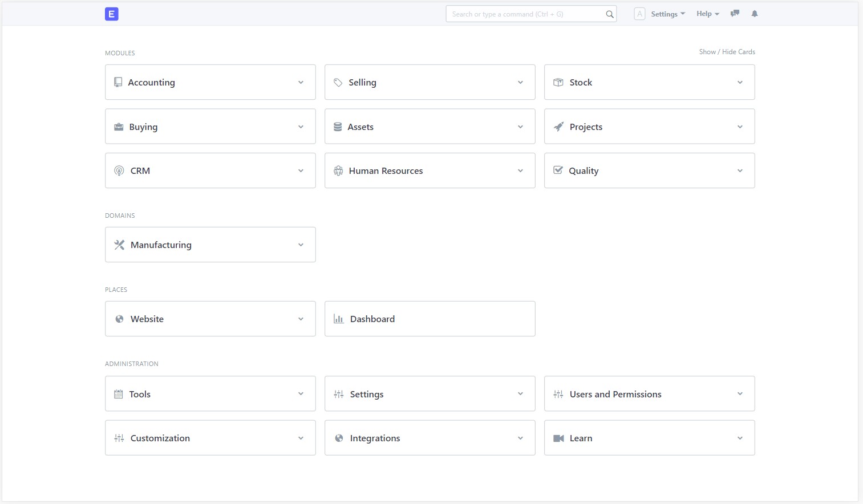Click the ERPNext logo icon
Screen dimensions: 863x504
[112, 14]
